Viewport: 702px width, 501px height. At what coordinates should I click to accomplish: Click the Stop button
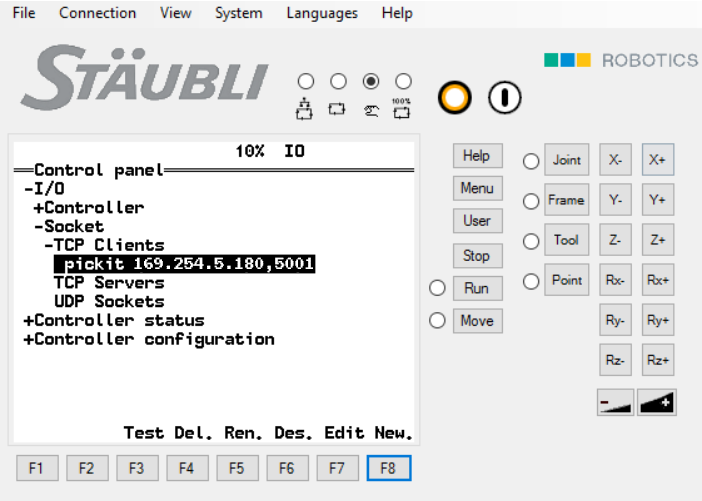click(477, 256)
